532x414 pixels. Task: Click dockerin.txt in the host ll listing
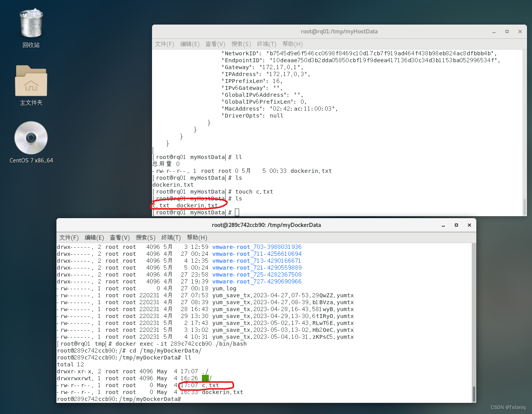(x=311, y=171)
